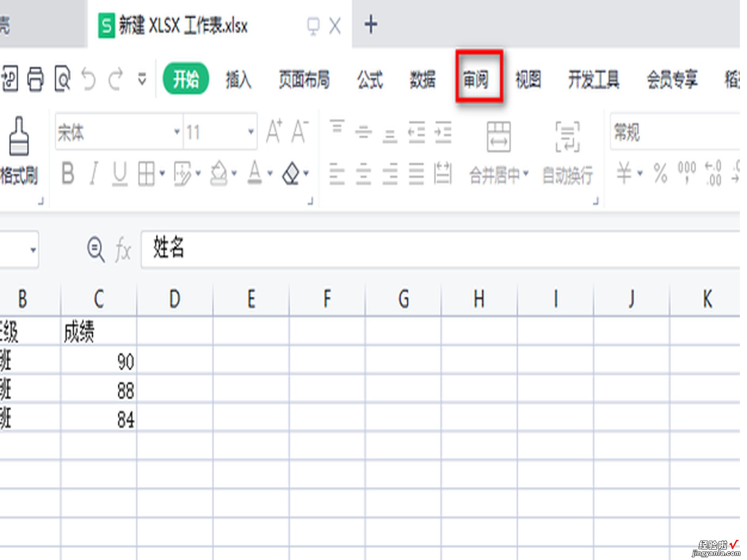Add a new document tab with plus
This screenshot has width=747, height=560.
tap(371, 25)
